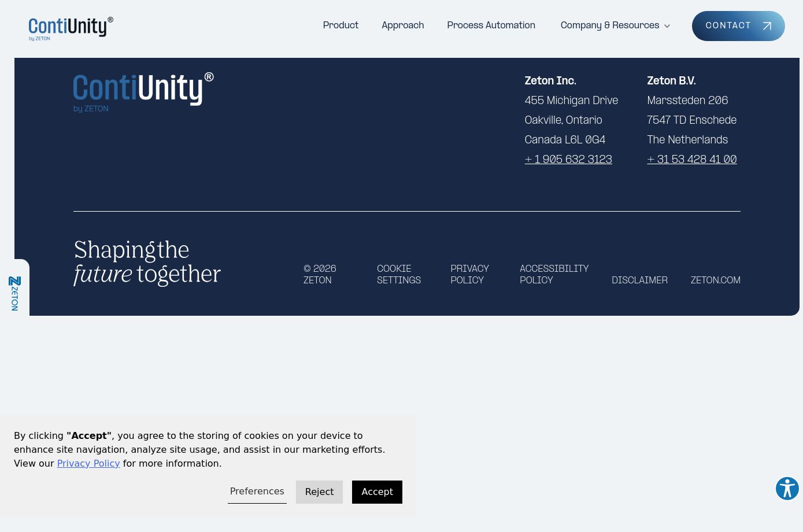Viewport: 803px width, 532px height.
Task: Open Cookie Settings footer link
Action: [399, 275]
